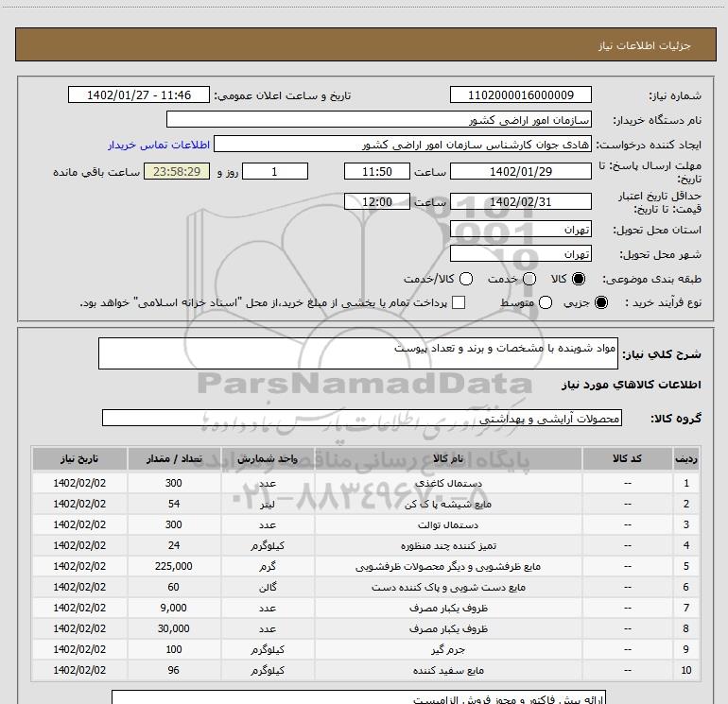Click the price validity date 1402/02/31
Viewport: 728px width, 704px height.
pyautogui.click(x=520, y=201)
